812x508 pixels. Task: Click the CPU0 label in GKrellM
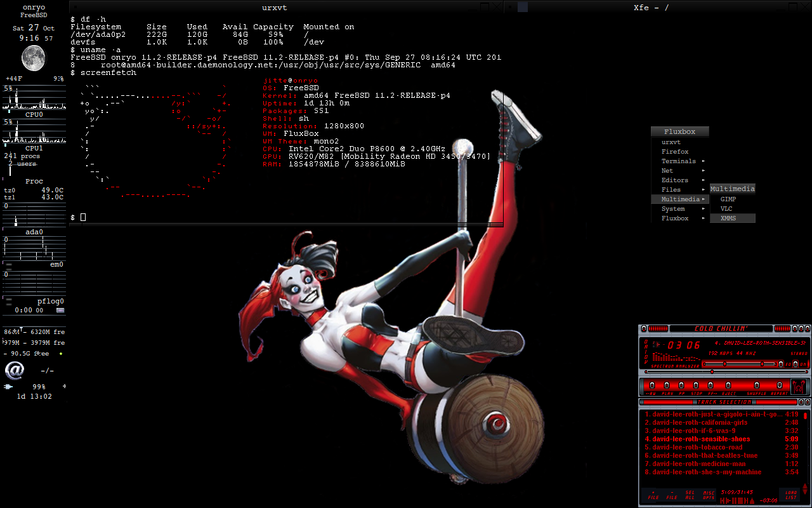click(34, 115)
